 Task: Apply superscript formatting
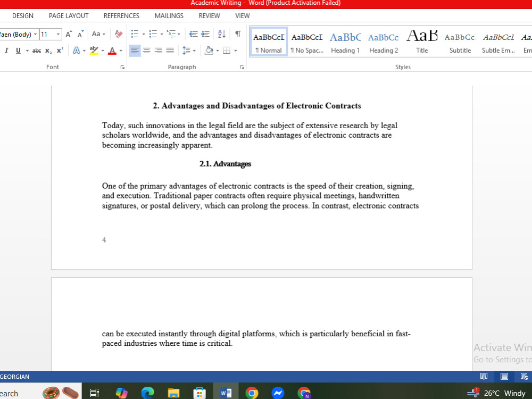pos(60,51)
